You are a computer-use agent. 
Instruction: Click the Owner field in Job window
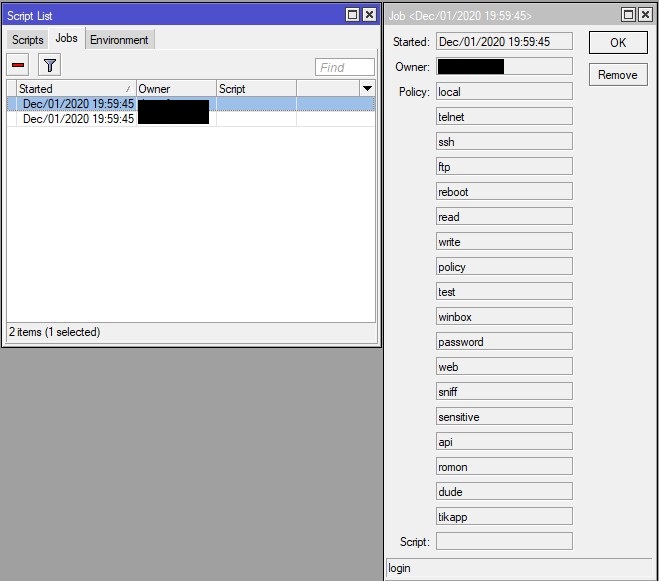tap(504, 66)
